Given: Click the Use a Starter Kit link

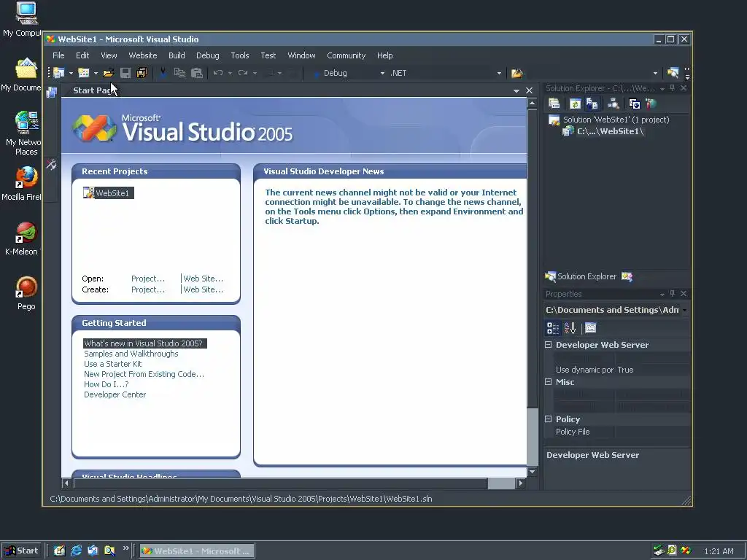Looking at the screenshot, I should pyautogui.click(x=113, y=364).
